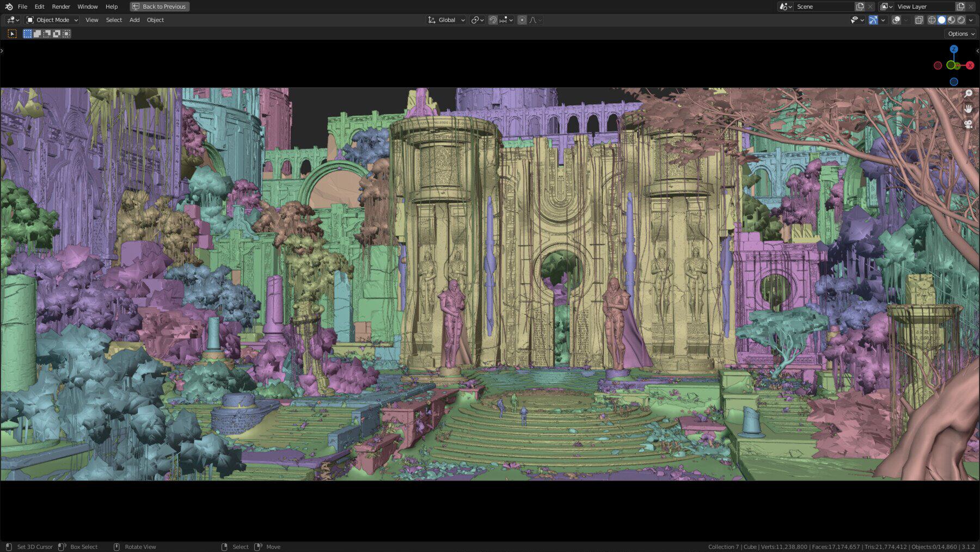This screenshot has height=552, width=980.
Task: Click the negative Z axis gizmo circle
Action: pos(954,82)
